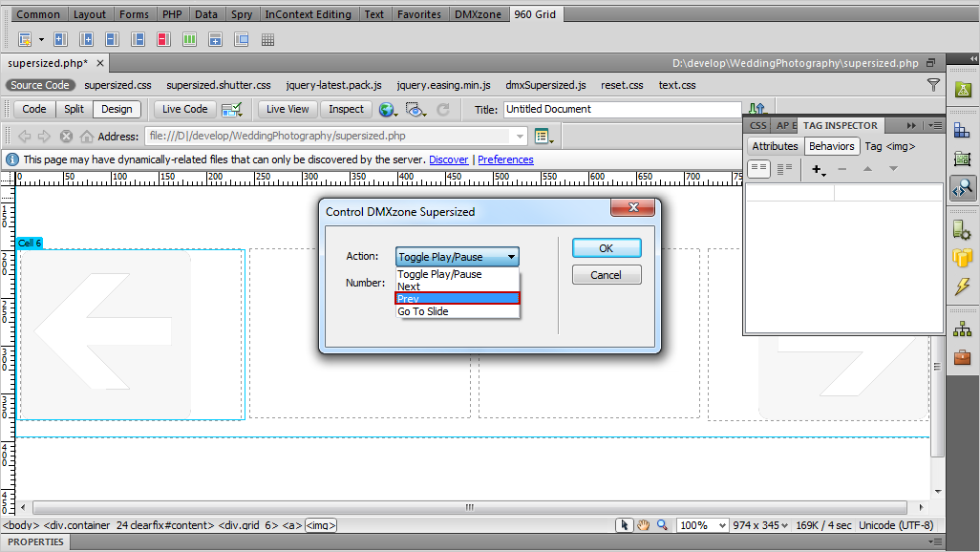Image resolution: width=980 pixels, height=552 pixels.
Task: Switch to the Attributes tab
Action: [775, 146]
